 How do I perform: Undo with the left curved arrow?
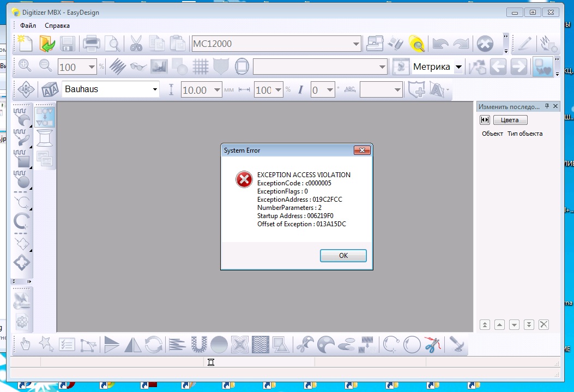(440, 44)
